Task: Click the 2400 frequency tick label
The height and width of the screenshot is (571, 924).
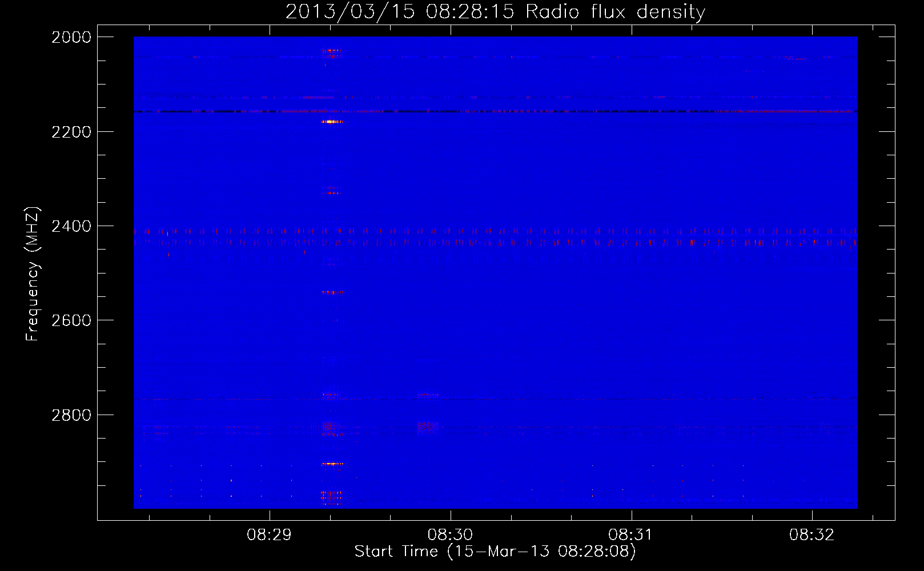Action: [x=71, y=227]
